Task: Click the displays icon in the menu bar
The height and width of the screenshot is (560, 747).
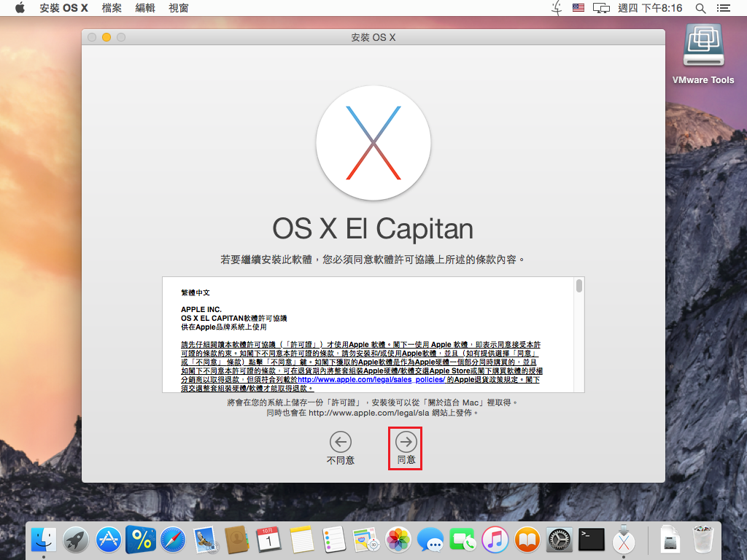Action: point(601,8)
